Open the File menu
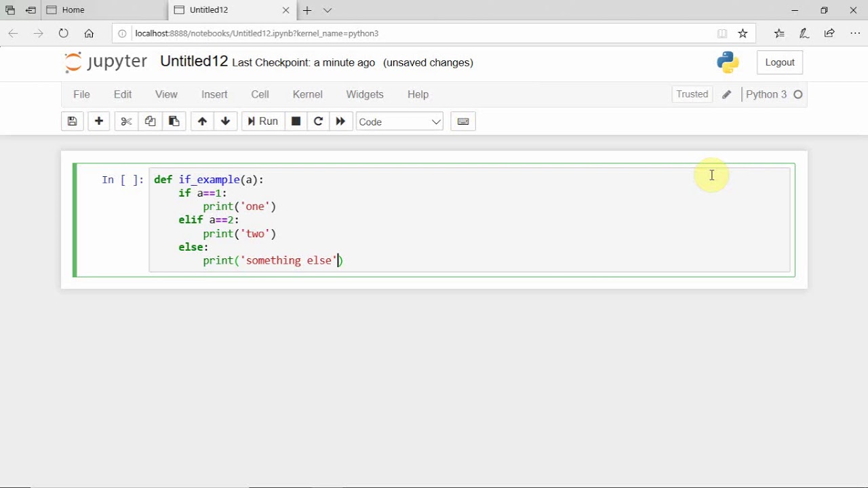Image resolution: width=868 pixels, height=488 pixels. point(81,94)
